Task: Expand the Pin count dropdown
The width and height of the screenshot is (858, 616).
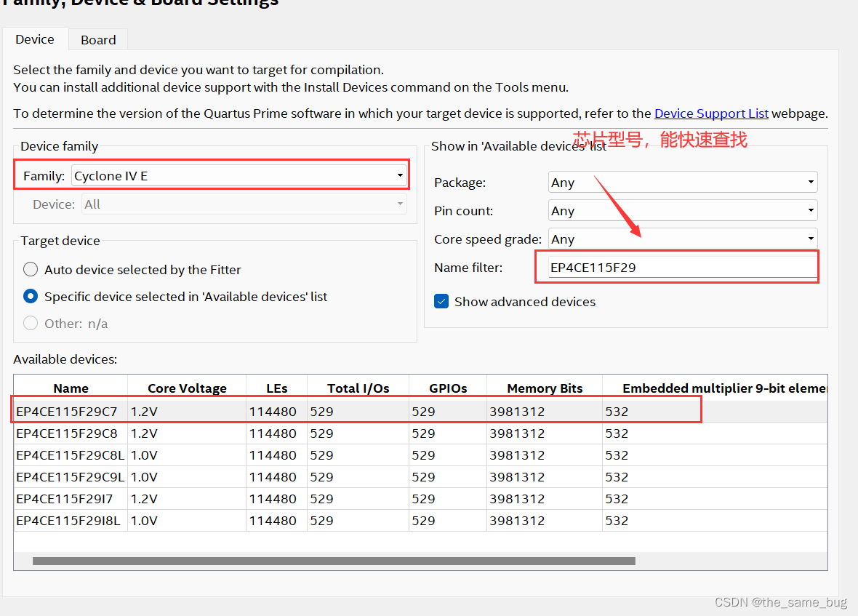Action: 682,211
